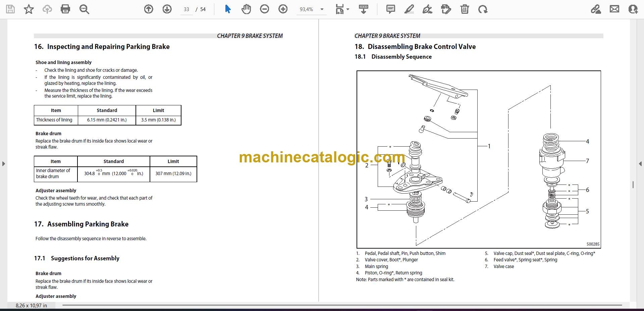644x311 pixels.
Task: Go to previous page arrow
Action: 149,9
